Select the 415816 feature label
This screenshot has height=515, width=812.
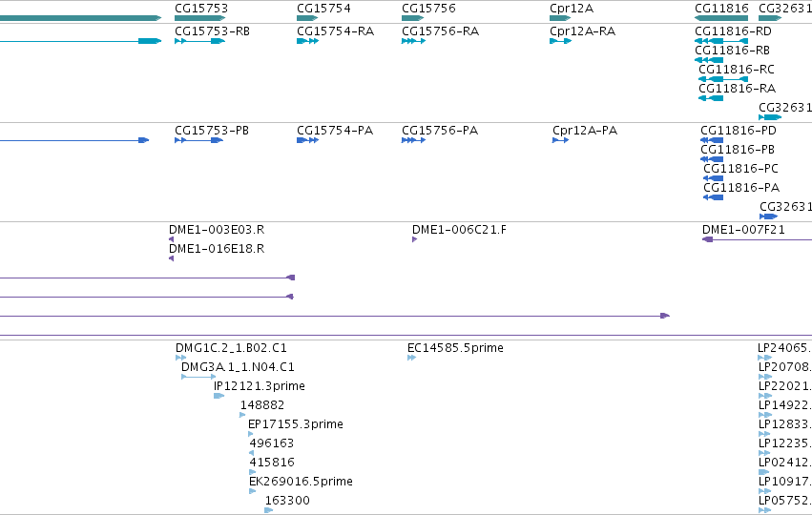(272, 463)
